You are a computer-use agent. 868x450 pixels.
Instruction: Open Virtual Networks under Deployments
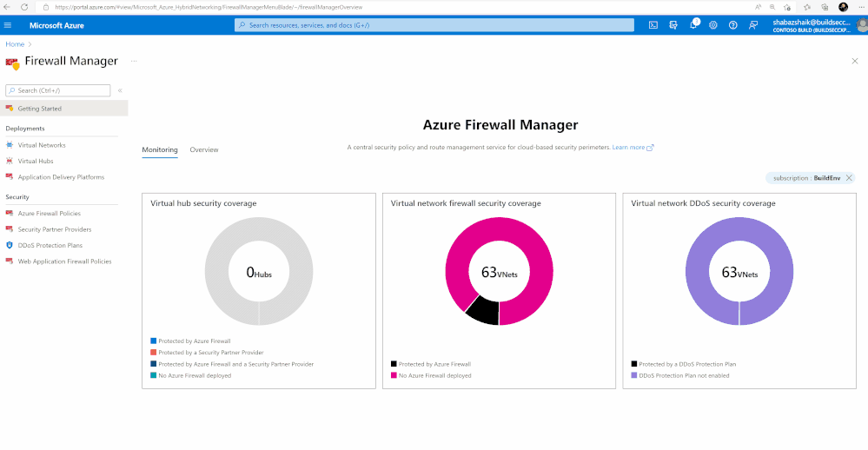pyautogui.click(x=42, y=145)
